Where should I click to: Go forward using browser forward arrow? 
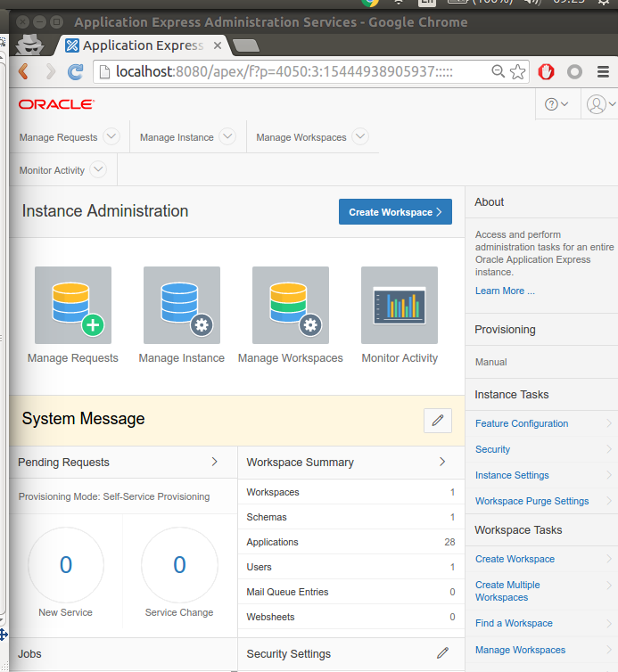click(x=51, y=71)
